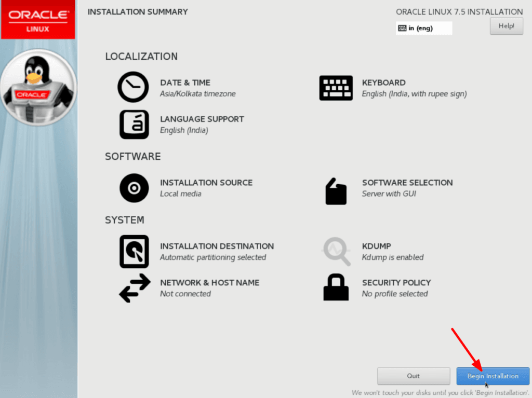
Task: Click 'Asia/Kolkata timezone' text
Action: tap(198, 94)
